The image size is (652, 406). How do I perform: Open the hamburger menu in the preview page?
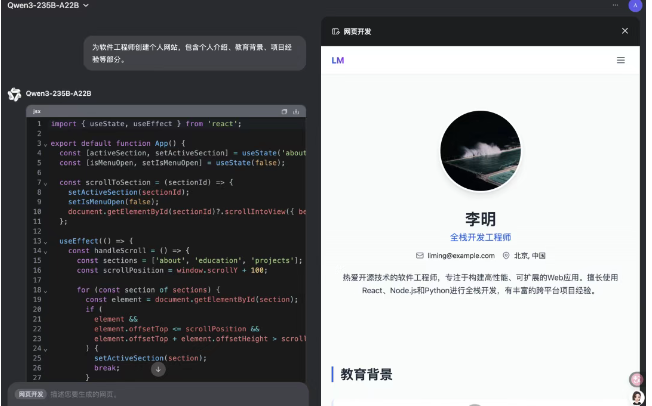(620, 60)
